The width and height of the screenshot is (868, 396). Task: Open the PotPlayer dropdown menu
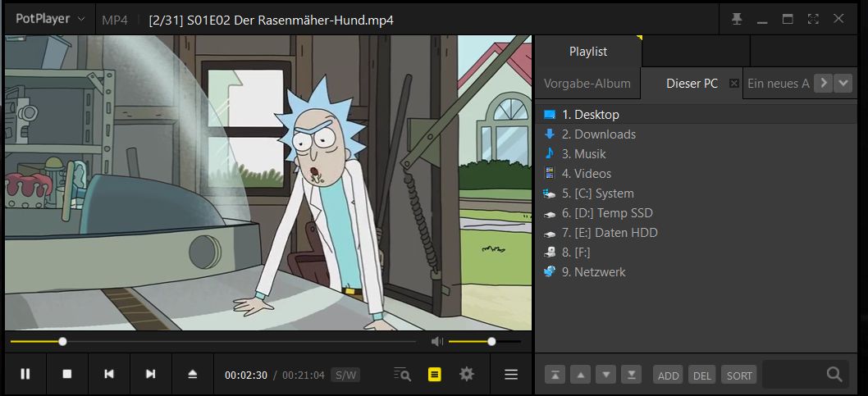(50, 19)
